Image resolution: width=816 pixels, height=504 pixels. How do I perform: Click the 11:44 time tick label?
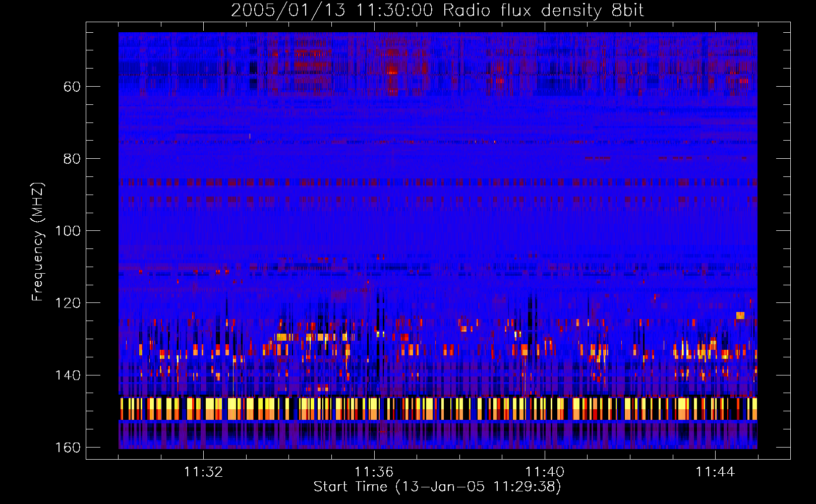pos(715,472)
